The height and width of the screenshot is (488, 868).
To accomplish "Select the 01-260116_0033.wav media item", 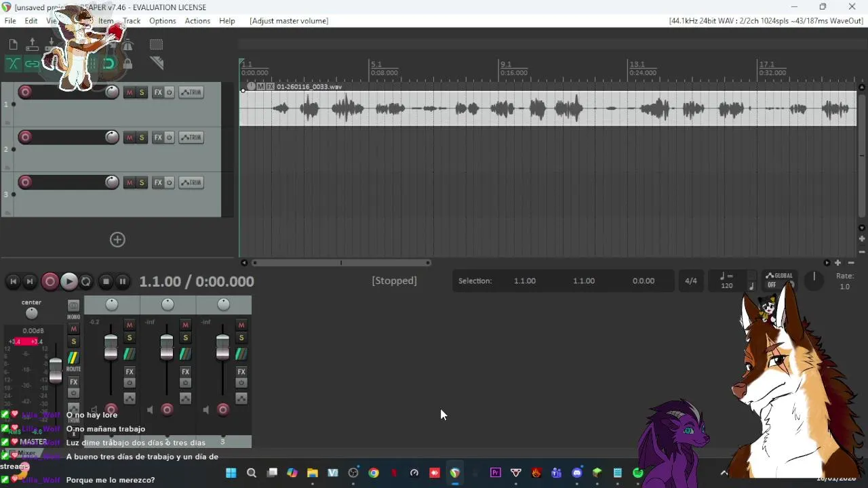I will (548, 108).
